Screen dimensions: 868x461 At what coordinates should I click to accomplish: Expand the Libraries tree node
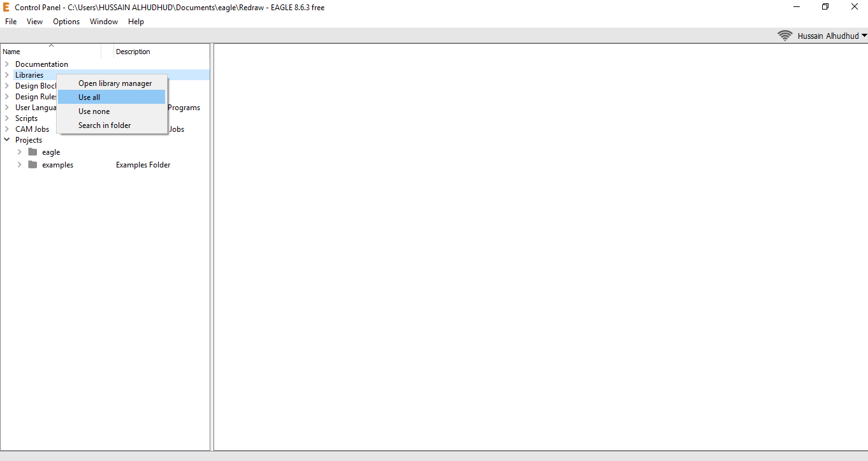click(x=7, y=75)
